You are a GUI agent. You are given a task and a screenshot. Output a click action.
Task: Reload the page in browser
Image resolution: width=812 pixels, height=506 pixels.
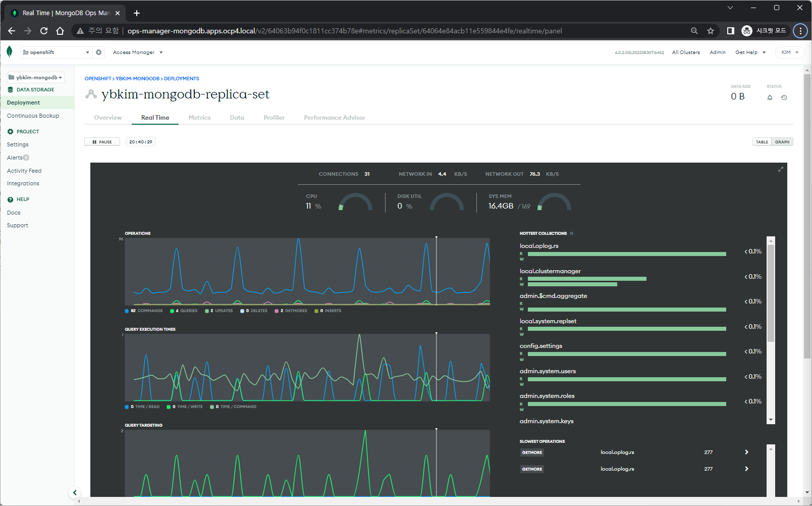click(x=44, y=31)
